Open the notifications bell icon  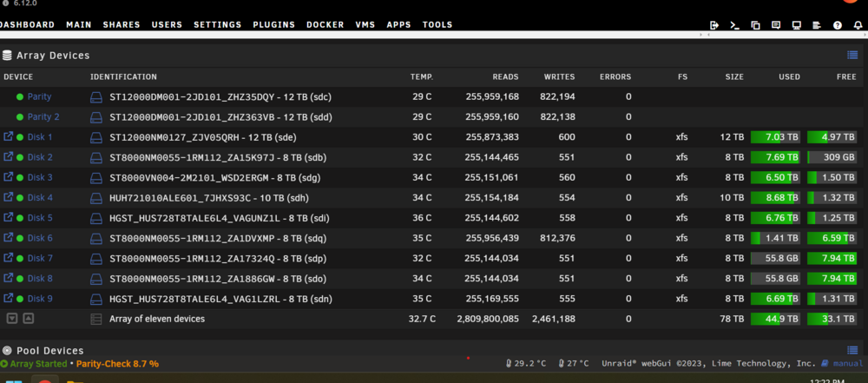coord(858,25)
